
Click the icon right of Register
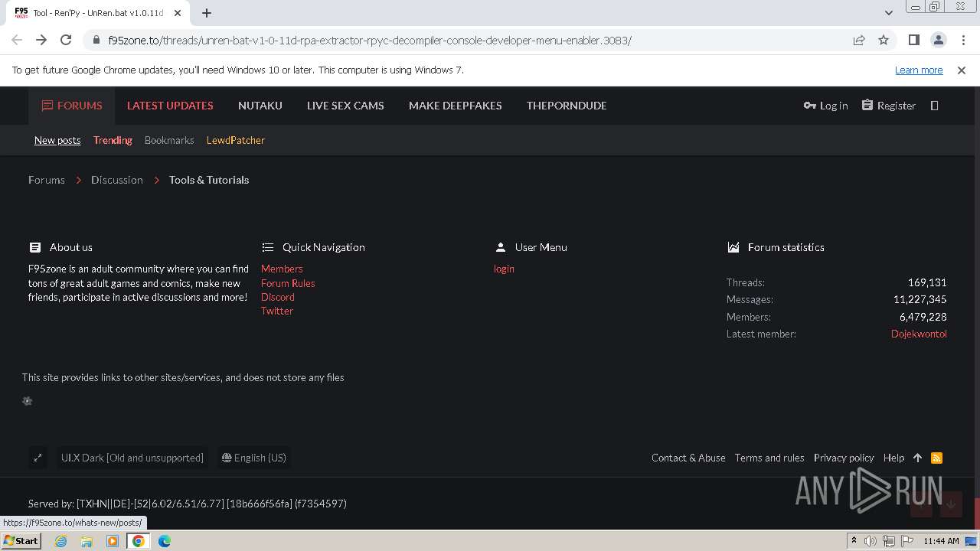pyautogui.click(x=934, y=106)
